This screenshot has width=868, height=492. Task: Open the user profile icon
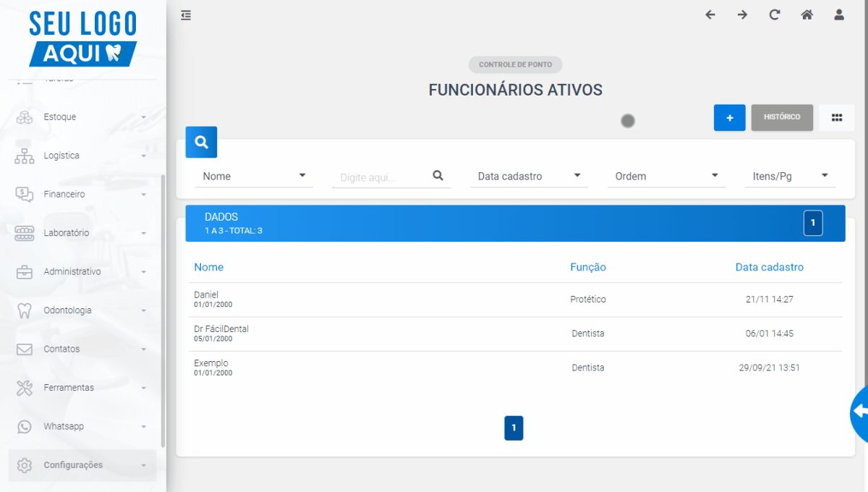point(839,14)
